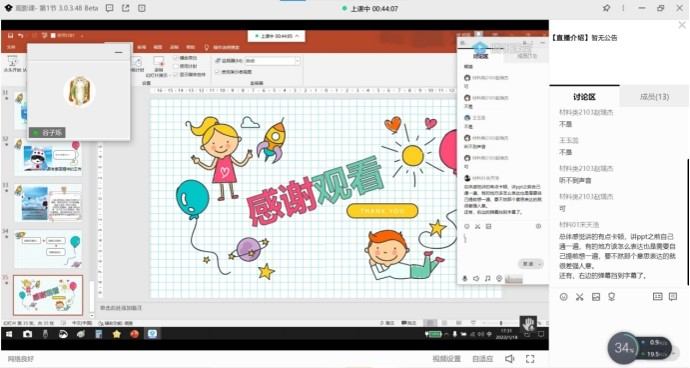Open the star app on shared taskbar
The image size is (690, 368).
(x=117, y=334)
